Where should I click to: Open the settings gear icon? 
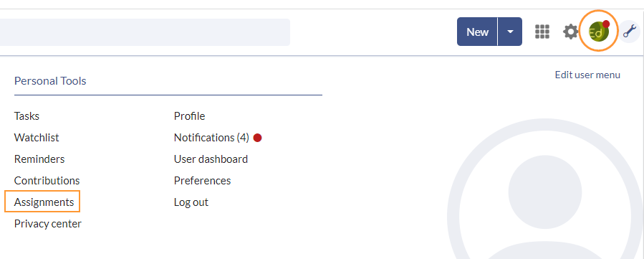[x=570, y=32]
